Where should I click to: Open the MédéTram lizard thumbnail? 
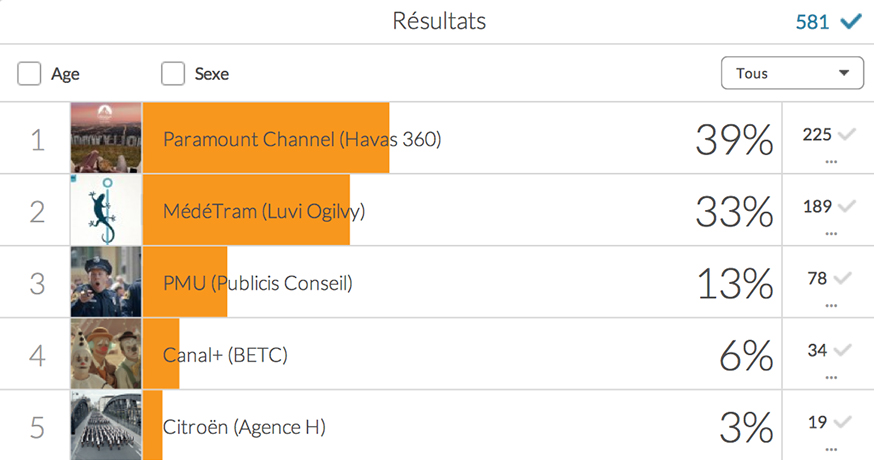106,210
